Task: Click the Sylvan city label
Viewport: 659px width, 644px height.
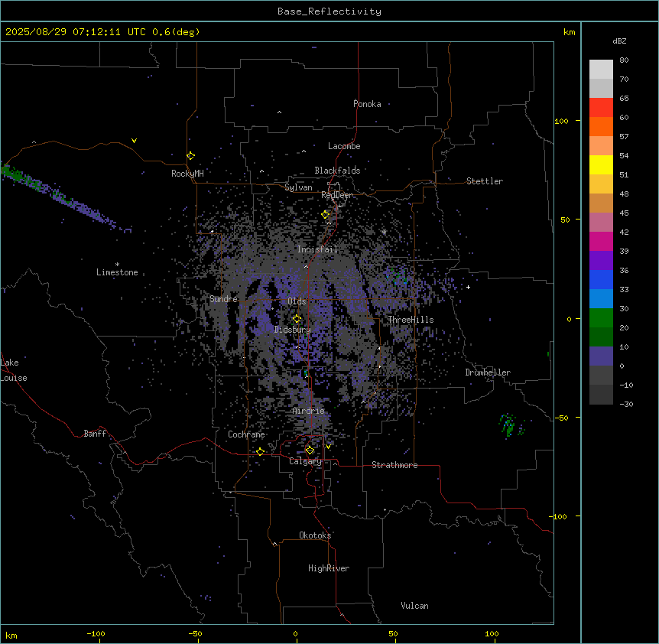Action: click(298, 187)
